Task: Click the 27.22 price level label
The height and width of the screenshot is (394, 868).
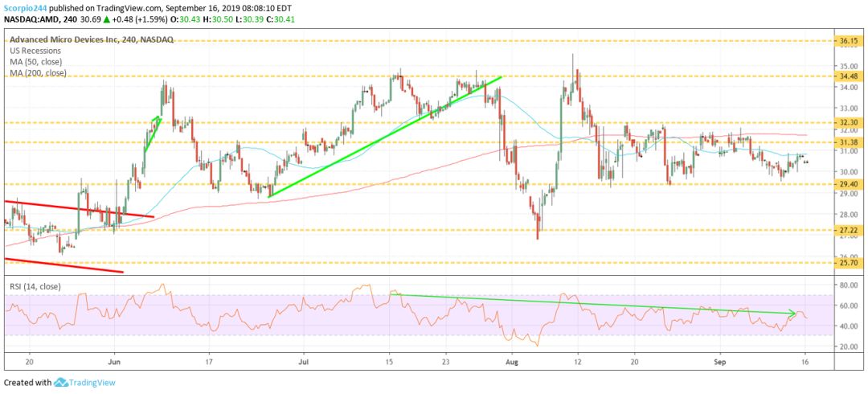Action: pyautogui.click(x=849, y=229)
